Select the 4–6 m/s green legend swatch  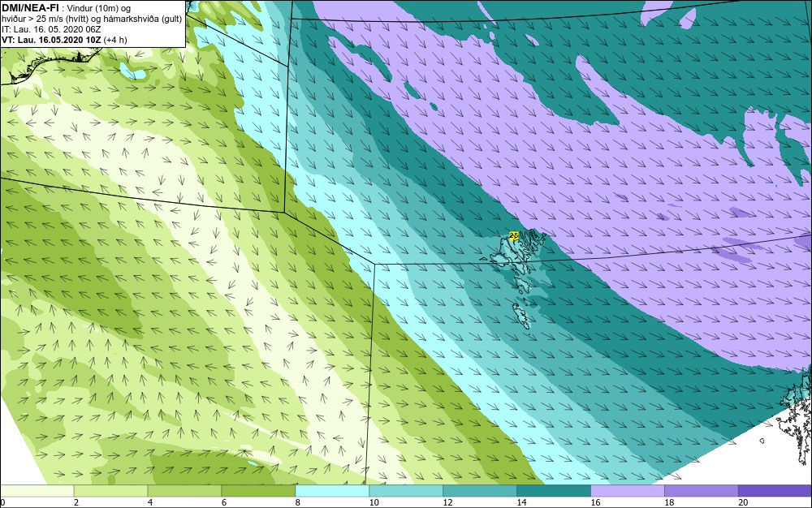coord(185,490)
